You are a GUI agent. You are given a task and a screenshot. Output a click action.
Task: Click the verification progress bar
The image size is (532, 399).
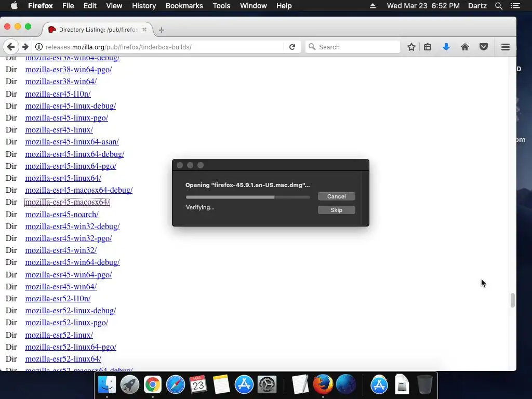point(248,197)
